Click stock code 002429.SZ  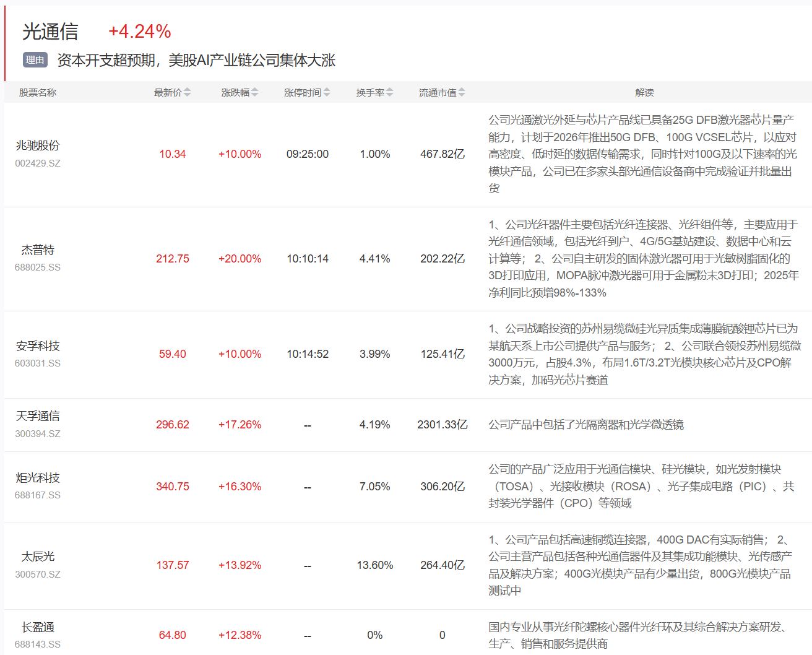pos(38,163)
